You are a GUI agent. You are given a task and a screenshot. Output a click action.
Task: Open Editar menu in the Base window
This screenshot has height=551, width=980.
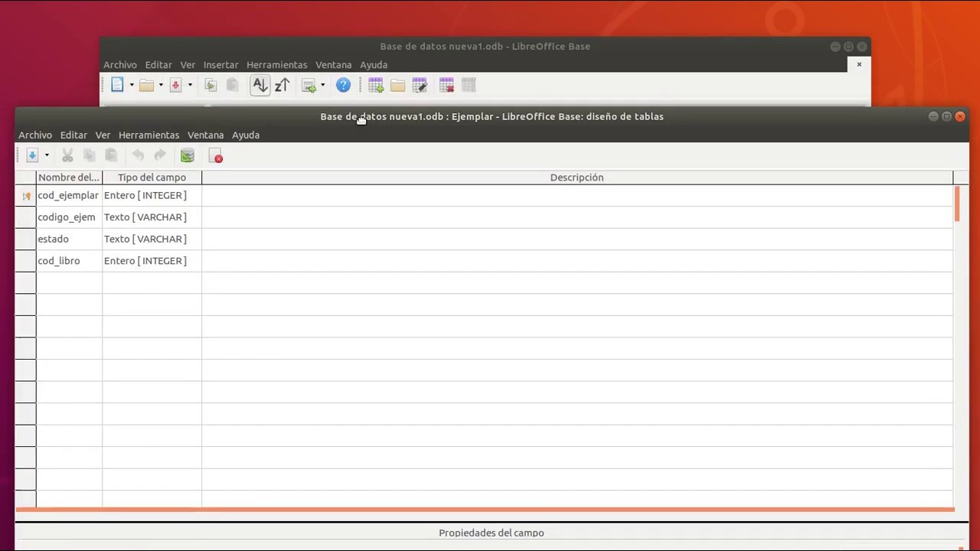(158, 65)
